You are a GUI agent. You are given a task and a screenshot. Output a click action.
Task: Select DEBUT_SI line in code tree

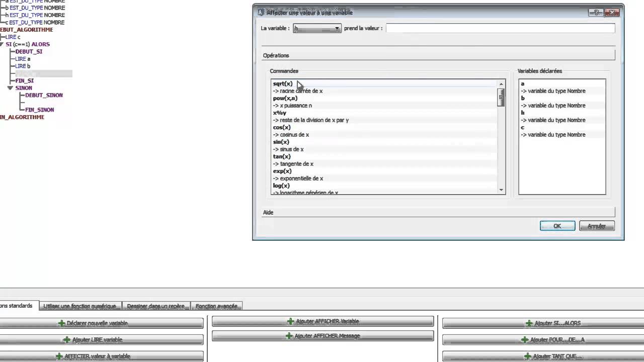point(29,52)
